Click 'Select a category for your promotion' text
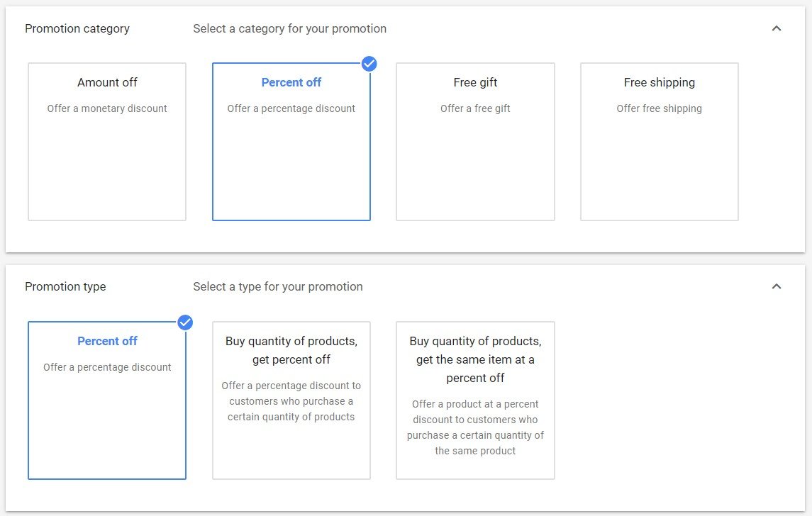 289,29
